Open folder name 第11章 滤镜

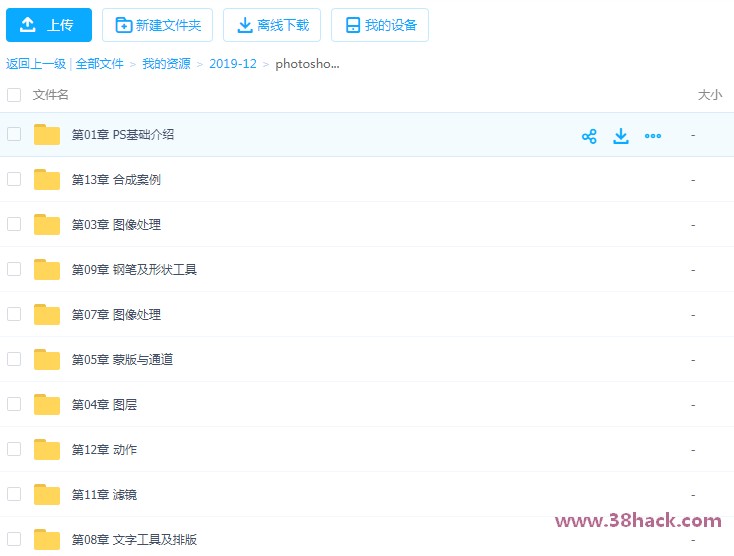[104, 494]
